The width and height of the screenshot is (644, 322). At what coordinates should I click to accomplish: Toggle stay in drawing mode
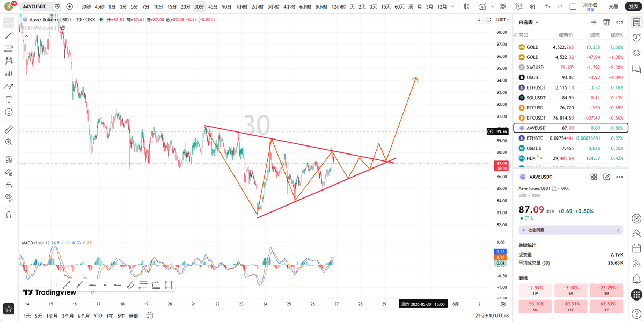9,172
